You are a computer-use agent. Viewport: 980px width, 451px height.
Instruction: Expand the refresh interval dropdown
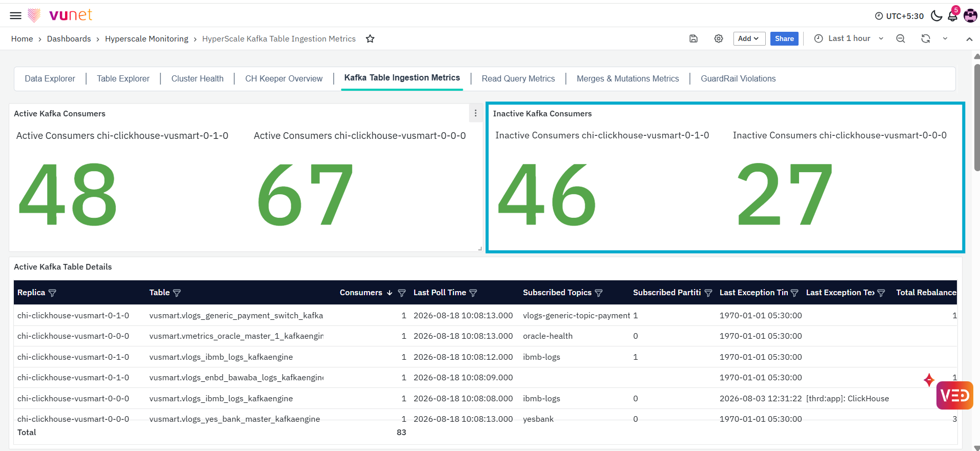(945, 38)
